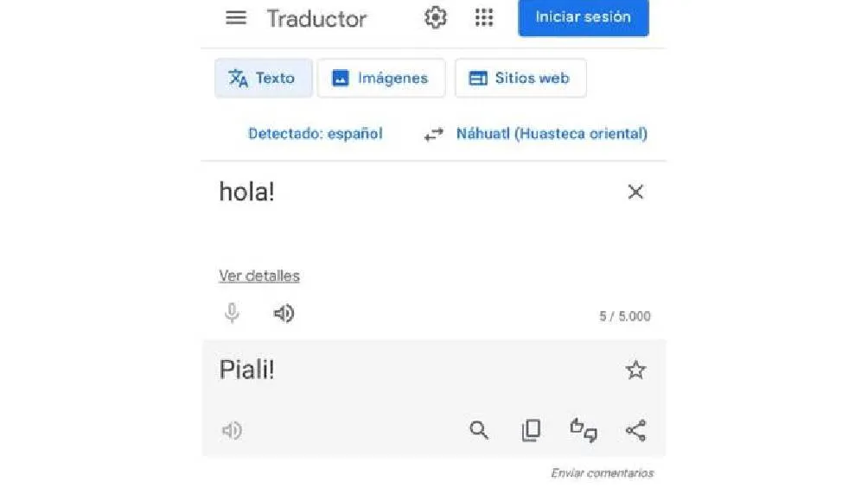Listen to the translation "Piali!"

(232, 430)
